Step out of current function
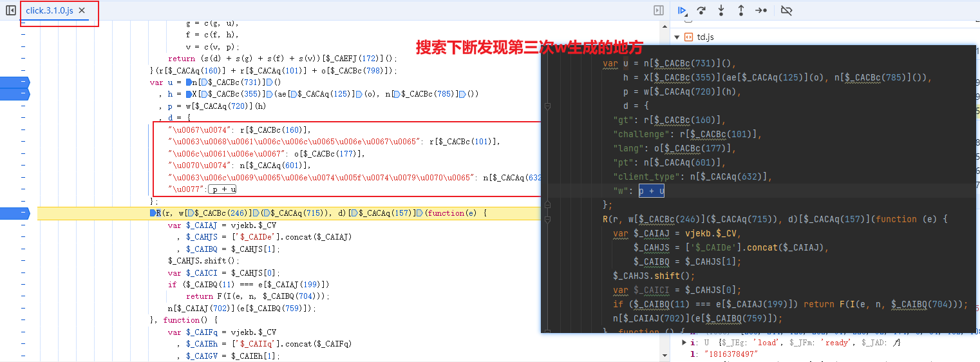980x362 pixels. coord(741,10)
